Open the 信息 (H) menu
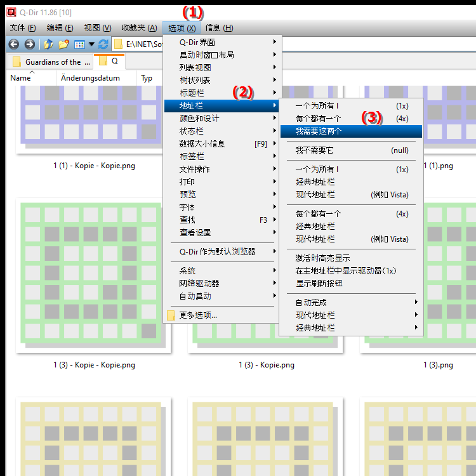The height and width of the screenshot is (476, 476). pos(219,28)
